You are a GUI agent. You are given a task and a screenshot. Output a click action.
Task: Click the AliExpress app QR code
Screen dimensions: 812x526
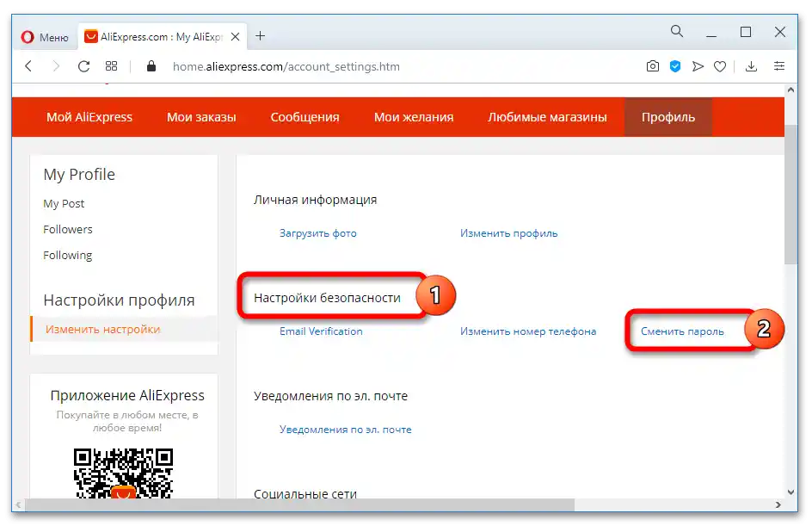[x=123, y=473]
